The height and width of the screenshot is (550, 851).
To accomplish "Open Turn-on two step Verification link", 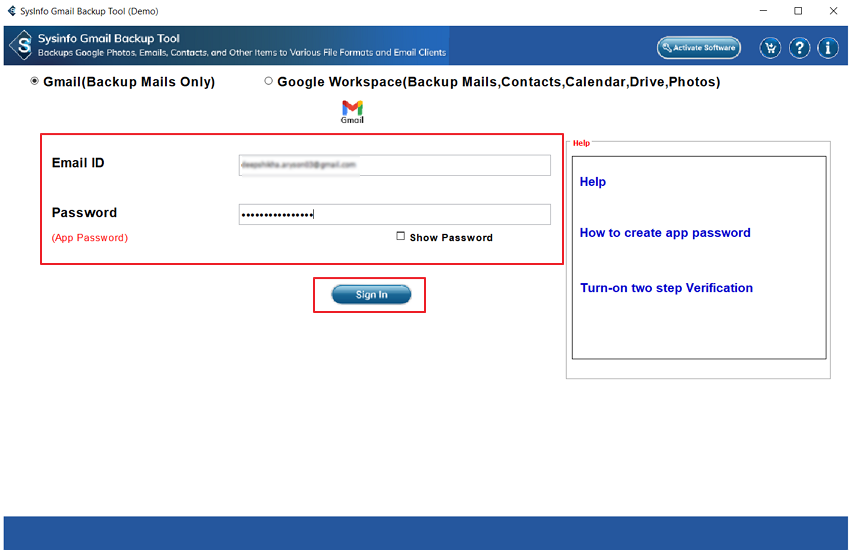I will pos(666,288).
